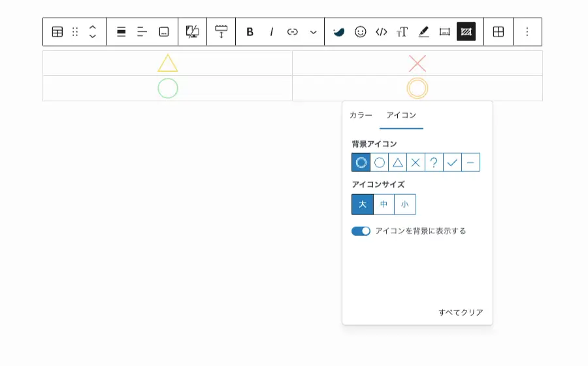Select the table cell with yellow triangle

[x=168, y=63]
